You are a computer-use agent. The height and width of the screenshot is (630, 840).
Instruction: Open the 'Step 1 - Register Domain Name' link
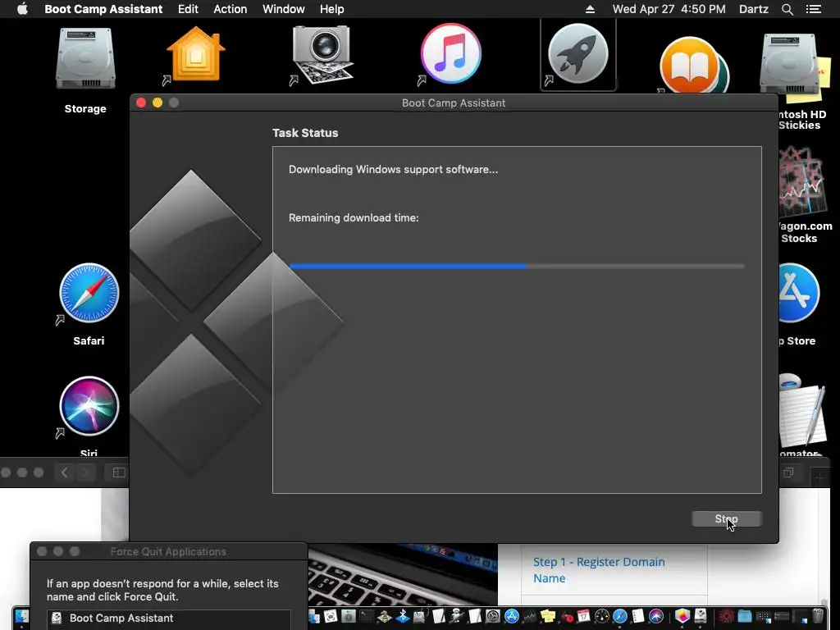[x=599, y=570]
